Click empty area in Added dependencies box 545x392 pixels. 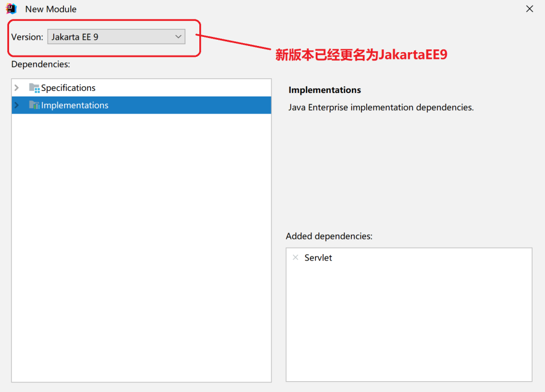pos(409,329)
